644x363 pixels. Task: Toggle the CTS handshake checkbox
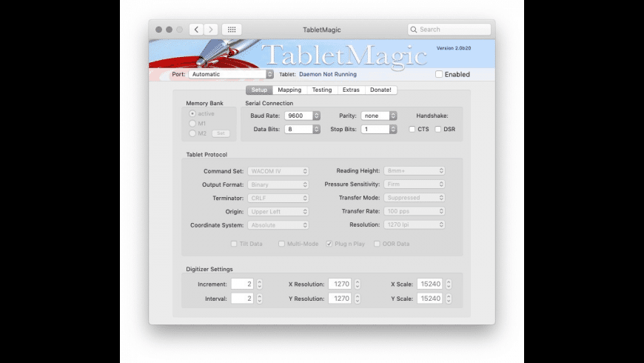412,129
